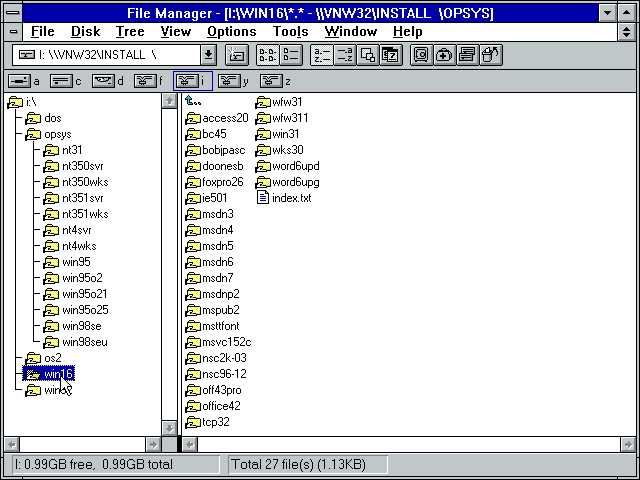
Task: Click the drive path input field
Action: click(x=107, y=55)
